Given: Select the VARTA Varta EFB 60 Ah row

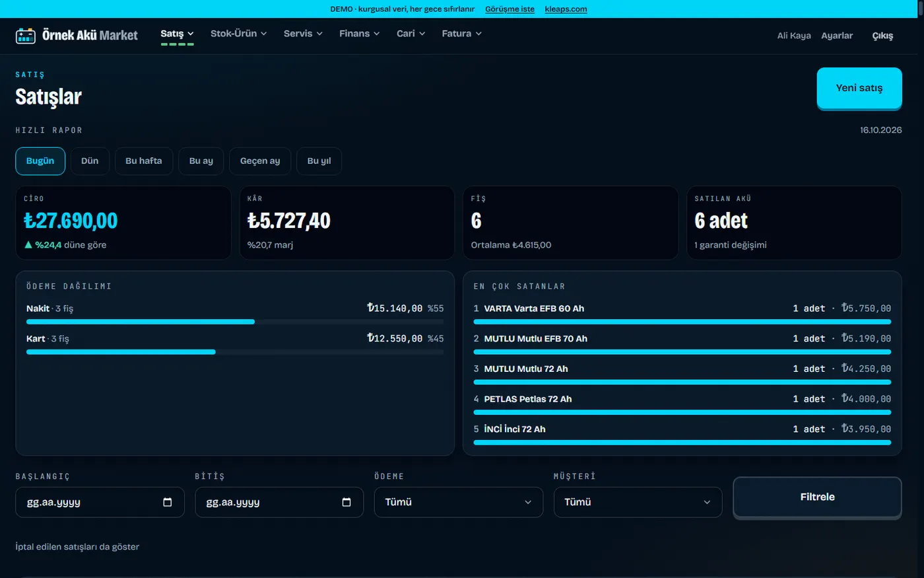Looking at the screenshot, I should pyautogui.click(x=682, y=312).
